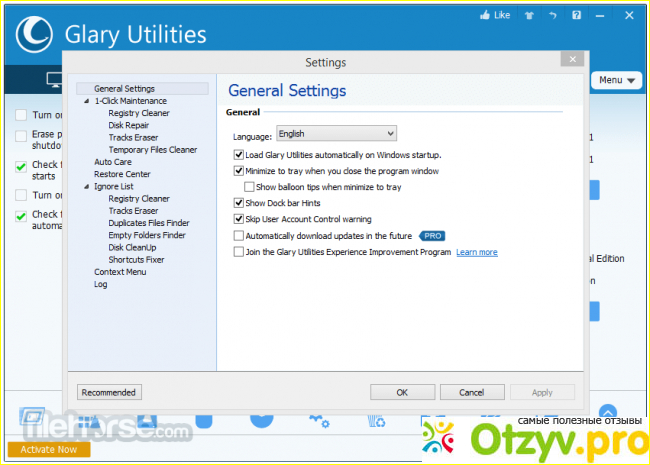Collapse the 1-Click Maintenance tree node
This screenshot has width=650, height=465.
coord(87,101)
